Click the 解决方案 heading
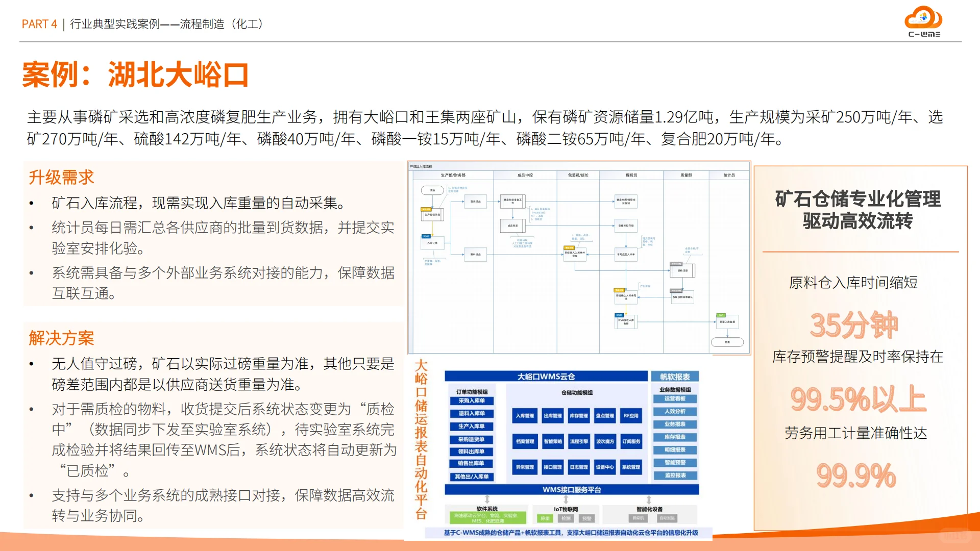The height and width of the screenshot is (551, 980). click(61, 338)
